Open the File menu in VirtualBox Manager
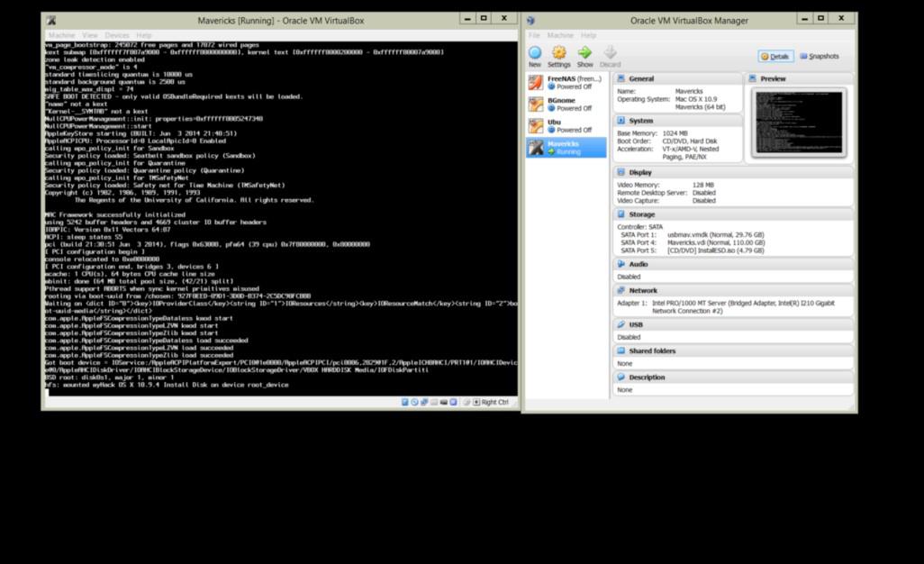Image resolution: width=924 pixels, height=564 pixels. [x=534, y=35]
